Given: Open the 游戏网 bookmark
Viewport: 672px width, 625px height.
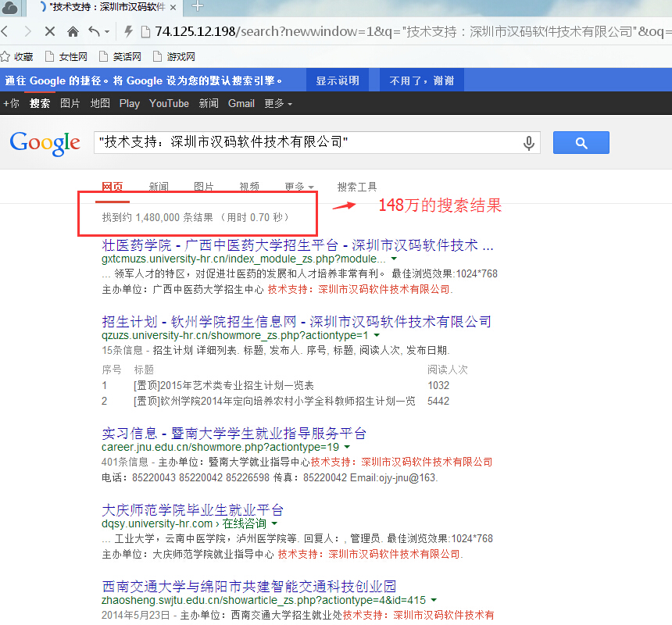Looking at the screenshot, I should [174, 56].
